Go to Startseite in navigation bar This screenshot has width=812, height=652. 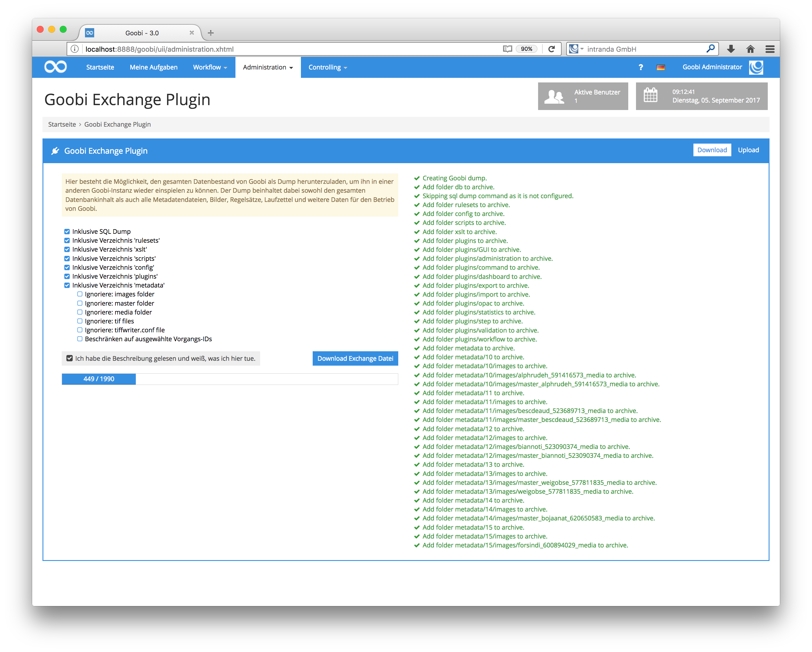point(100,67)
